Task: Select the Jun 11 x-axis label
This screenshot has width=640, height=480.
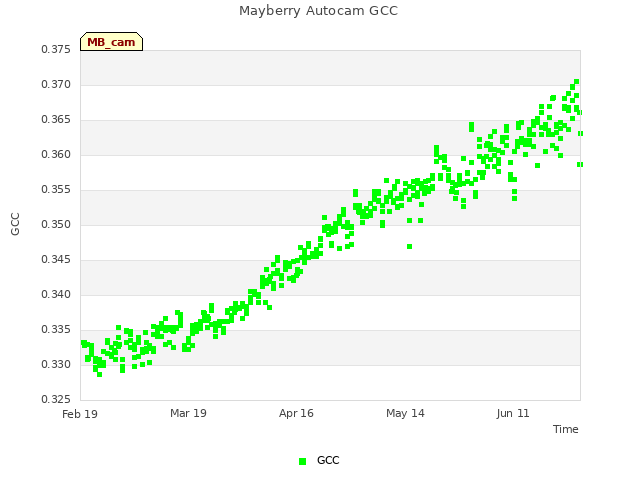Action: [x=513, y=413]
